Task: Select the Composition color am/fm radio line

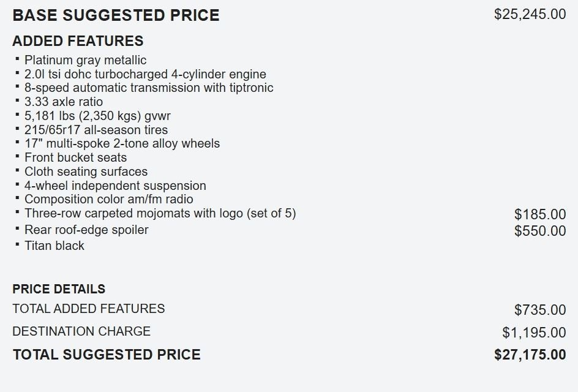Action: pos(108,199)
